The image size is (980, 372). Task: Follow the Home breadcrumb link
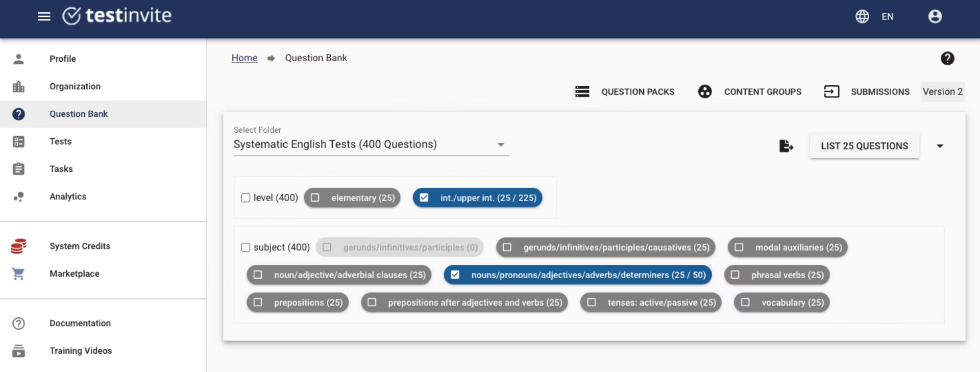(x=244, y=58)
